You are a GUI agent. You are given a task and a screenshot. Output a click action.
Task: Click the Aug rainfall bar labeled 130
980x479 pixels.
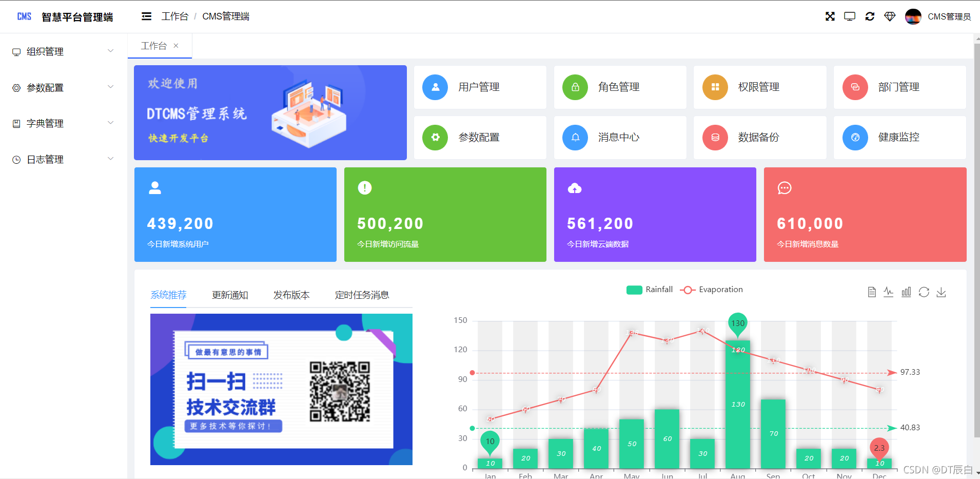pyautogui.click(x=738, y=405)
